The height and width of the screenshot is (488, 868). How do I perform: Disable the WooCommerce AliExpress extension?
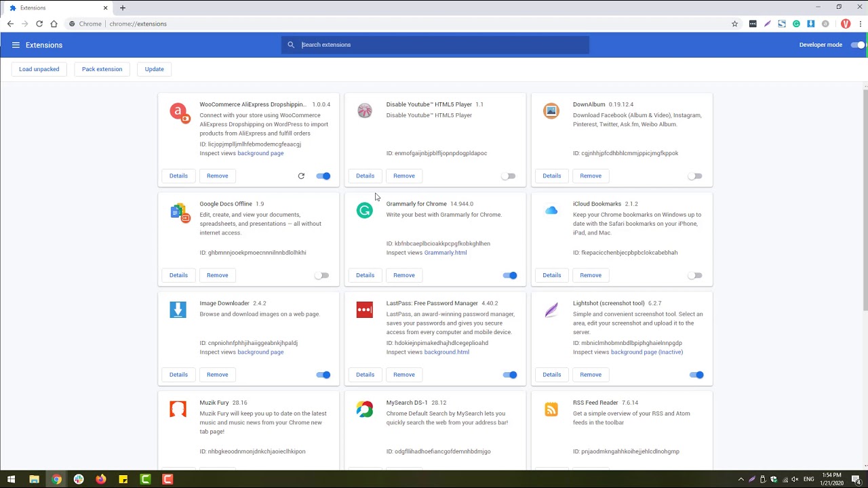coord(323,176)
